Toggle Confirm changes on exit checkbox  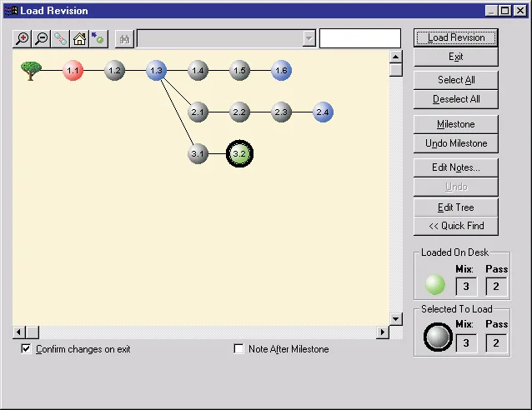26,348
